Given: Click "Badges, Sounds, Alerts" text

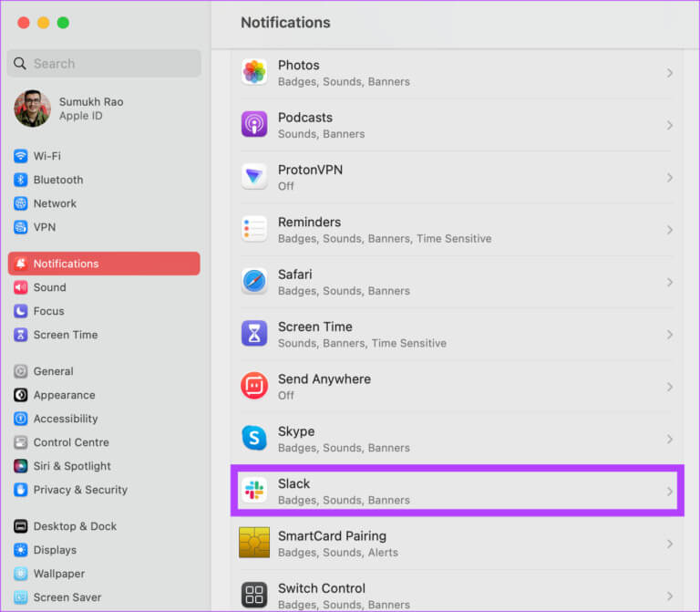Looking at the screenshot, I should click(x=338, y=552).
